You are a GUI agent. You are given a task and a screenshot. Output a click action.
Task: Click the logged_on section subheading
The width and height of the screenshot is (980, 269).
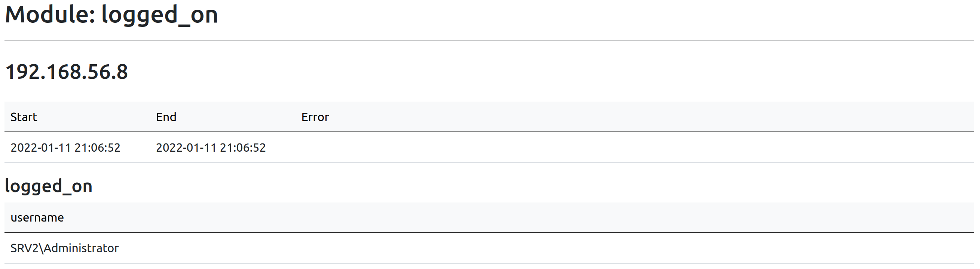(49, 186)
